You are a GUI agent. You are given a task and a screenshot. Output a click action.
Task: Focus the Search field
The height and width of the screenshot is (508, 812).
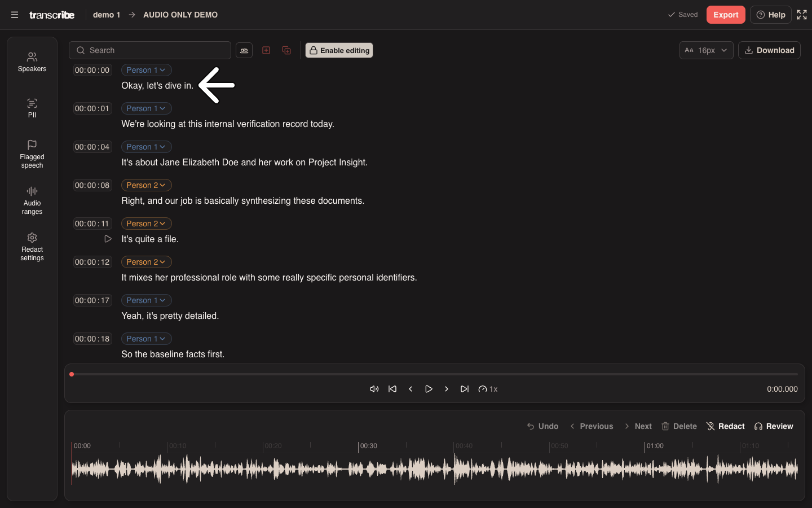tap(150, 50)
